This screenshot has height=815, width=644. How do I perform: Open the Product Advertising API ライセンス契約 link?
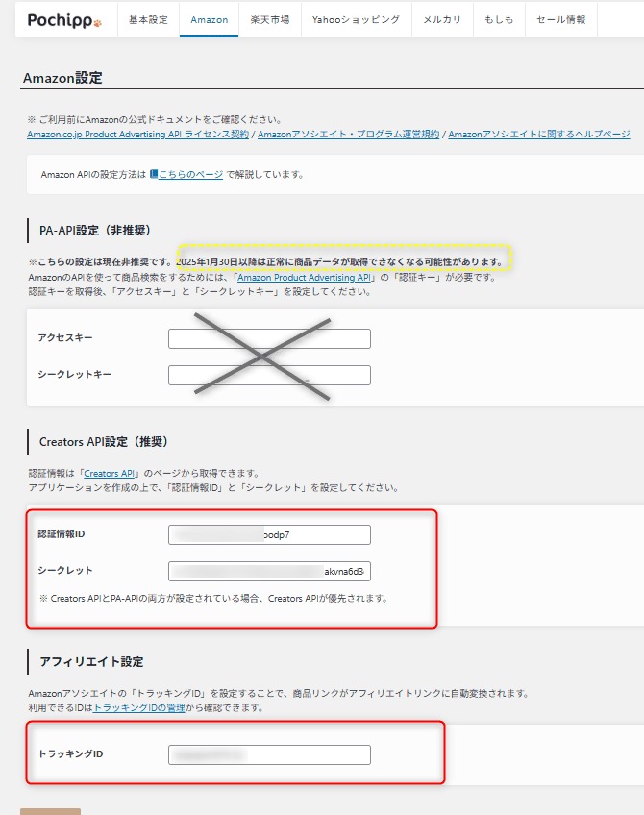pos(137,135)
